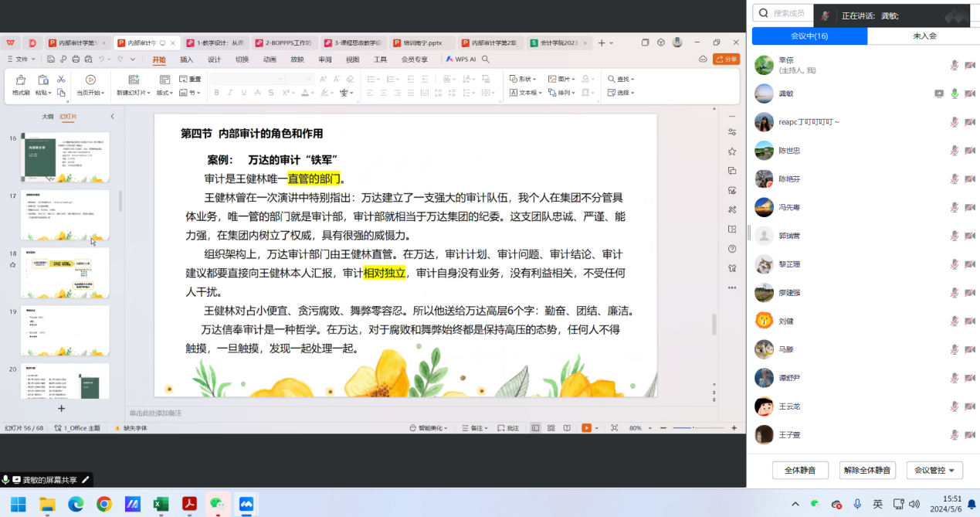Click the slide sorter view icon
This screenshot has height=517, width=980.
coord(551,428)
